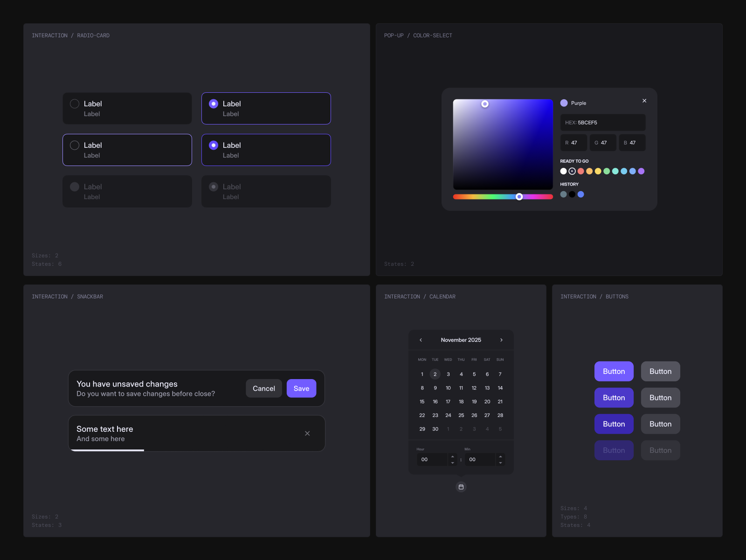Select the checked radio card in the middle row
Viewport: 746px width, 560px height.
click(x=266, y=150)
